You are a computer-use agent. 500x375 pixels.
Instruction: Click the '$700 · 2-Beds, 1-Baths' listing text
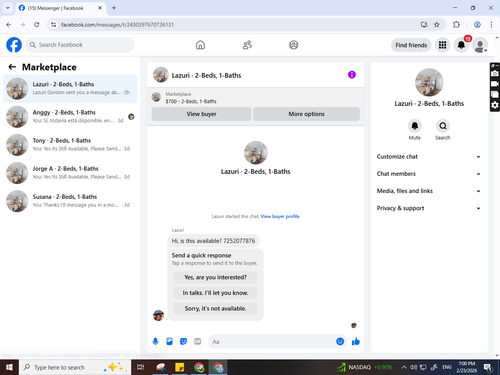click(191, 101)
